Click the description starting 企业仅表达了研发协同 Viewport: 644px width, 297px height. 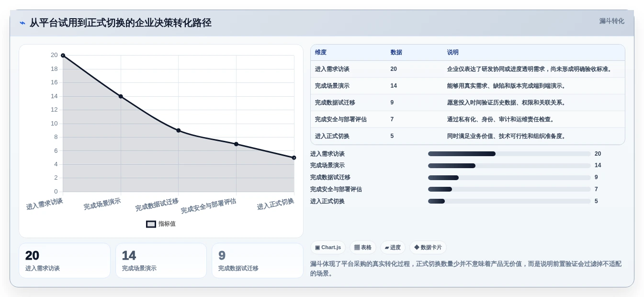tap(530, 69)
